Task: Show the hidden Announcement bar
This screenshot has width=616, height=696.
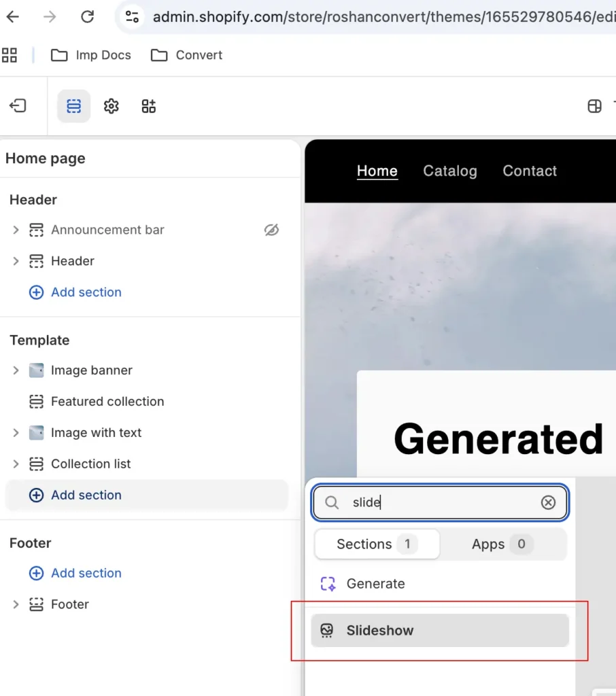Action: [271, 230]
